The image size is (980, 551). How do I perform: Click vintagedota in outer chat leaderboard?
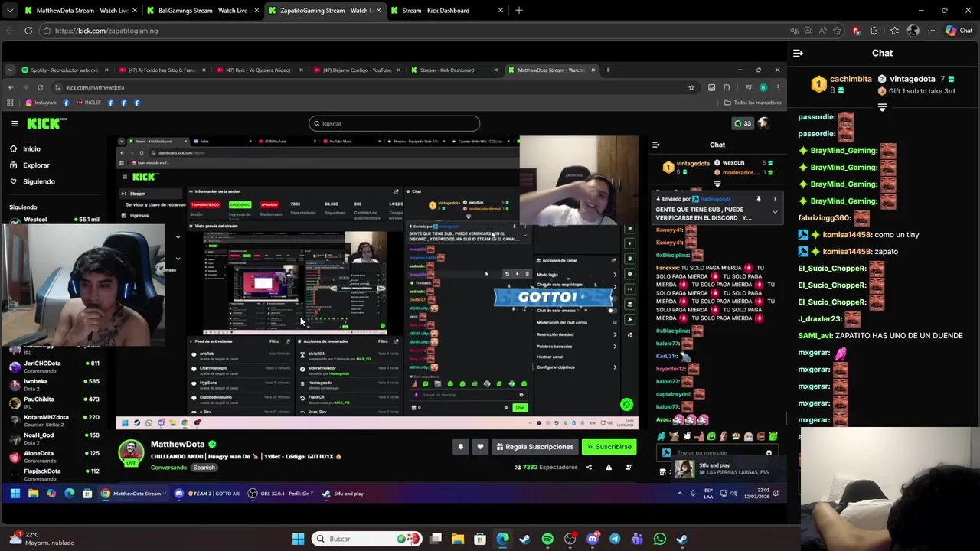click(x=911, y=79)
